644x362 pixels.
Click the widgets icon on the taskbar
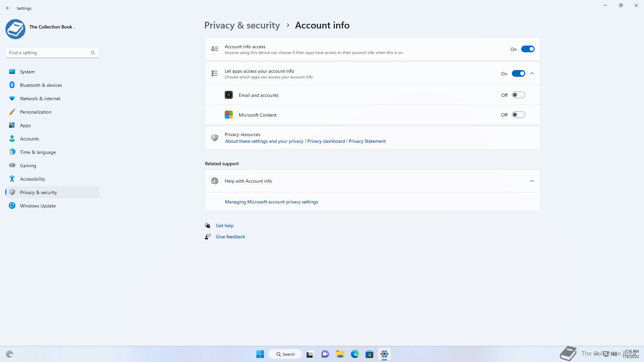pos(9,354)
